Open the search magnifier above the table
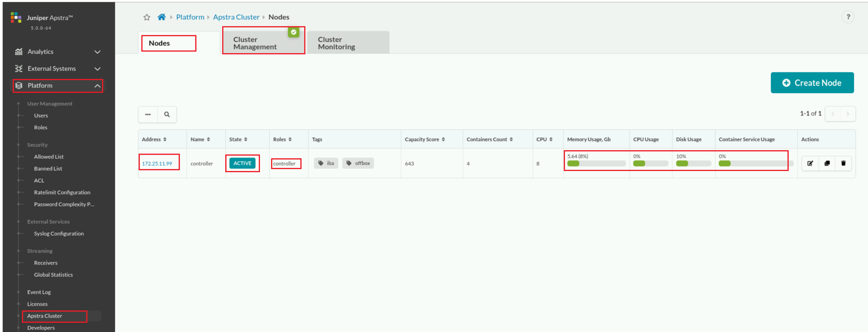Image resolution: width=868 pixels, height=332 pixels. click(167, 114)
